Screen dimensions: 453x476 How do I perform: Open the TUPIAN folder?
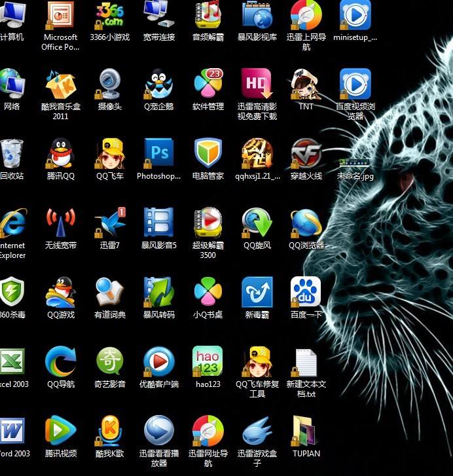304,431
